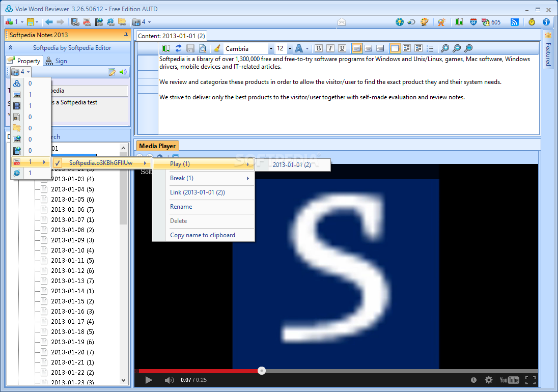The height and width of the screenshot is (392, 558).
Task: Select tree item 2013-01-10 (4)
Action: [x=72, y=250]
